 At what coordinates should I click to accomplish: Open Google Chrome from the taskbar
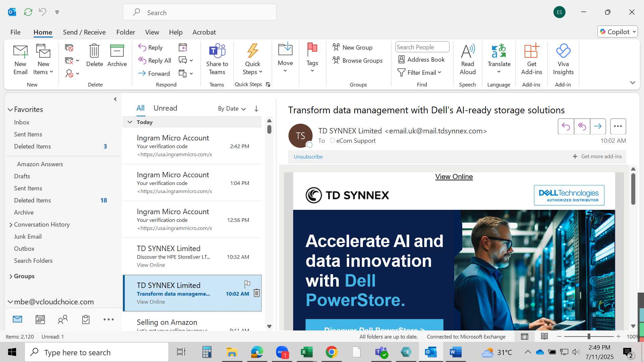pos(331,352)
